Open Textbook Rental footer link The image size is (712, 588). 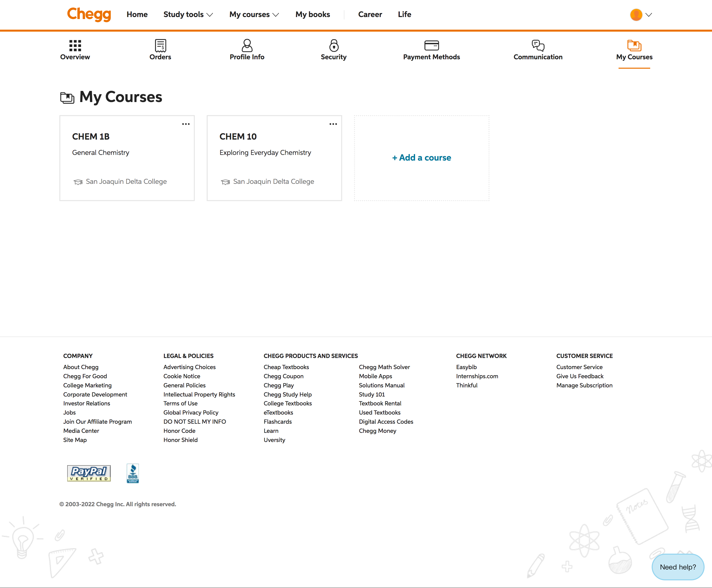(x=380, y=403)
